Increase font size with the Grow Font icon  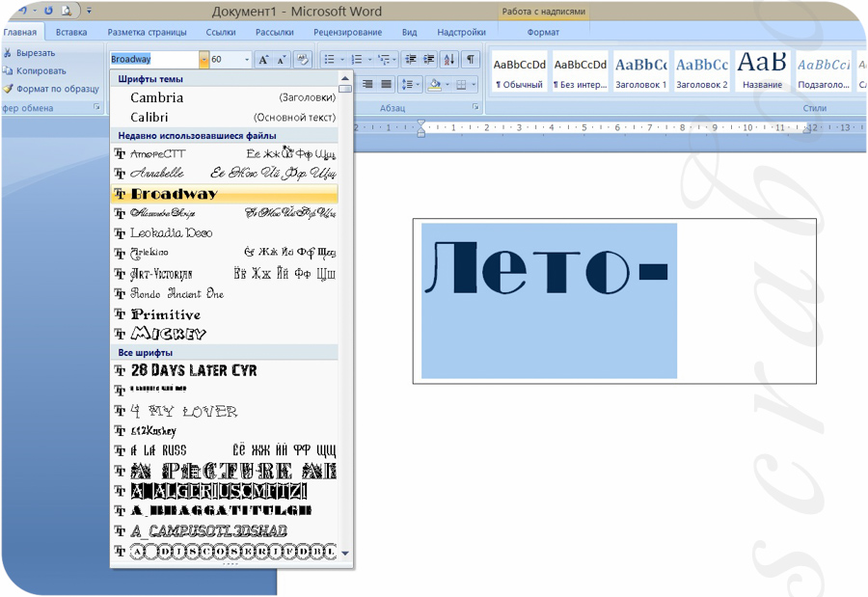pyautogui.click(x=263, y=59)
